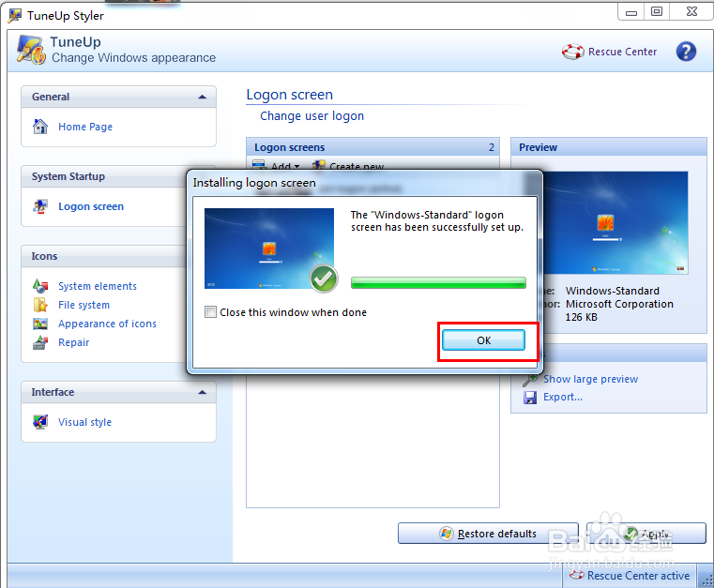The image size is (714, 588).
Task: Click the Repair icon
Action: point(40,342)
